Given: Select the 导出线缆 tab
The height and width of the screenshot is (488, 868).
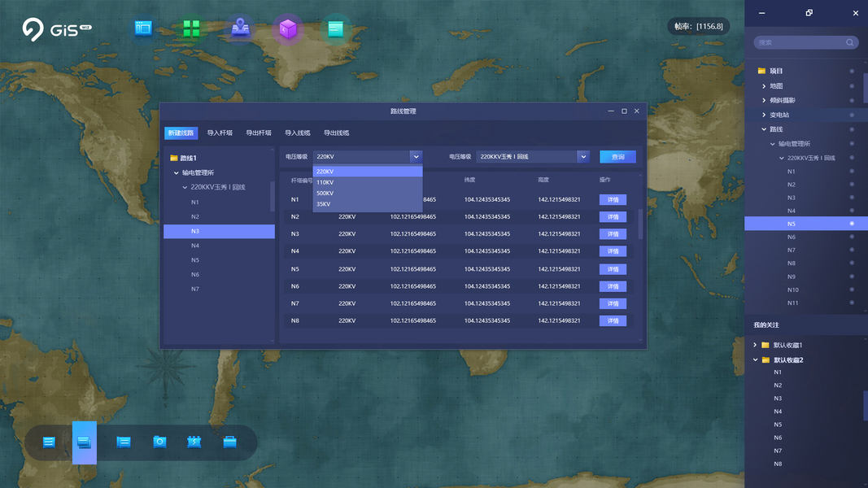Looking at the screenshot, I should 336,133.
